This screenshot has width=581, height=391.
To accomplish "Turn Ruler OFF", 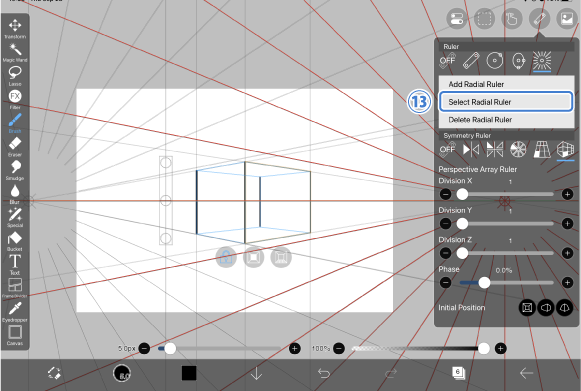I will 447,60.
